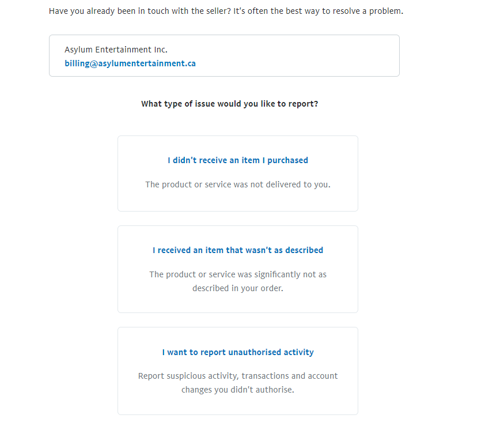This screenshot has height=441, width=504.
Task: Click "I want to report unauthorised activity"
Action: click(238, 352)
